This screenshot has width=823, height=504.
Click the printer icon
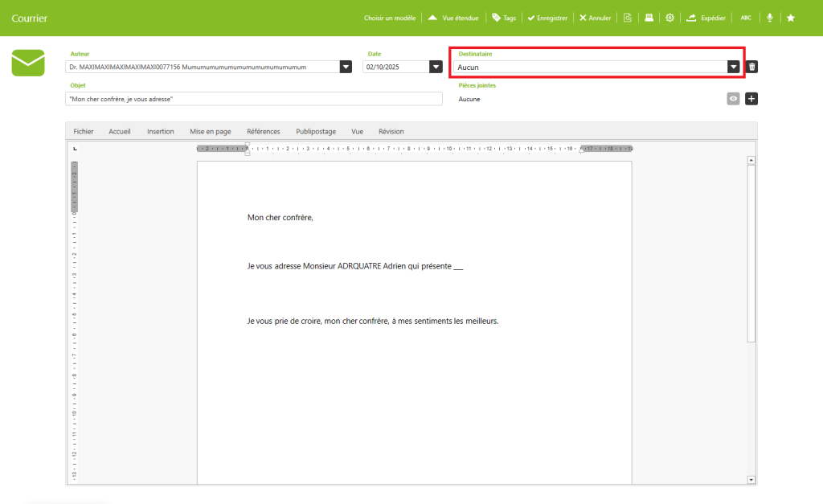tap(649, 18)
